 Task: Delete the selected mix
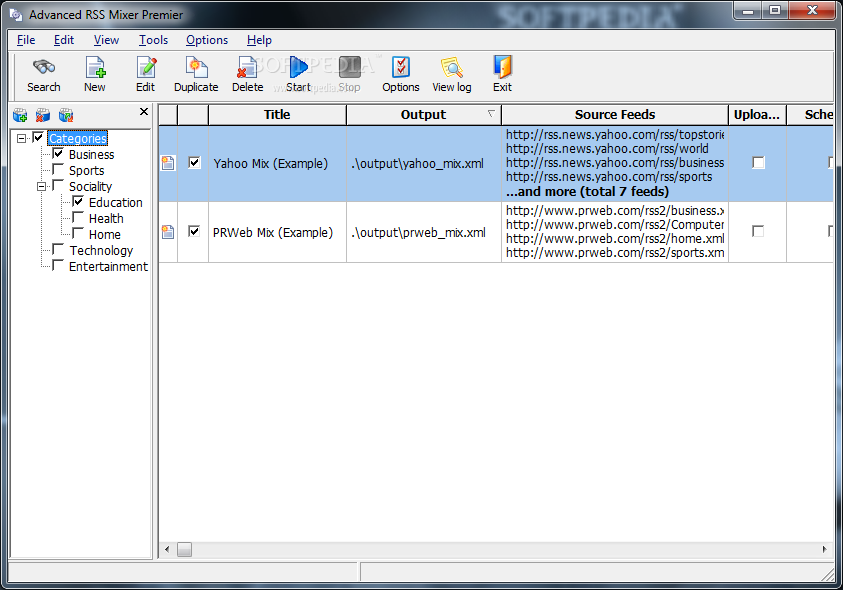coord(247,74)
